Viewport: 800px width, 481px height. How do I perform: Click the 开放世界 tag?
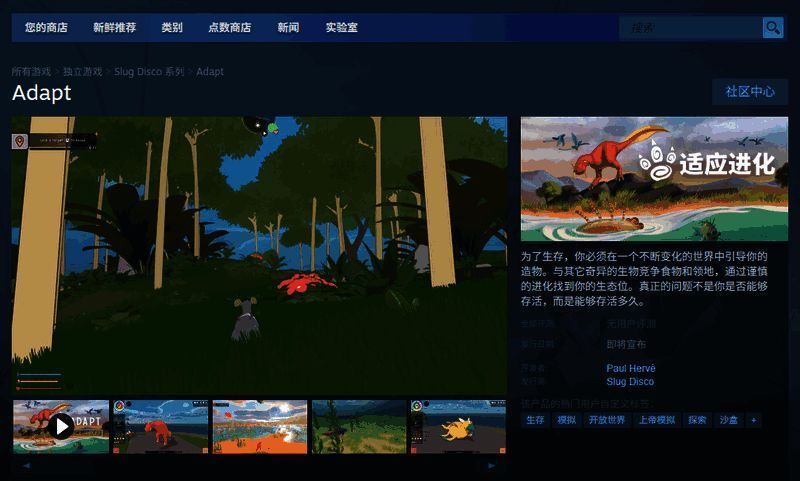(x=607, y=420)
